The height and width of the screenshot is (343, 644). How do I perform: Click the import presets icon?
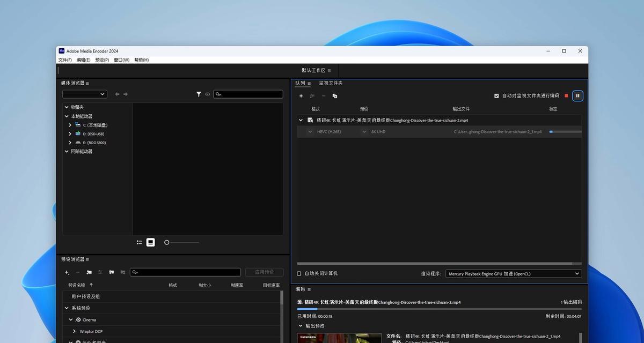(x=112, y=272)
